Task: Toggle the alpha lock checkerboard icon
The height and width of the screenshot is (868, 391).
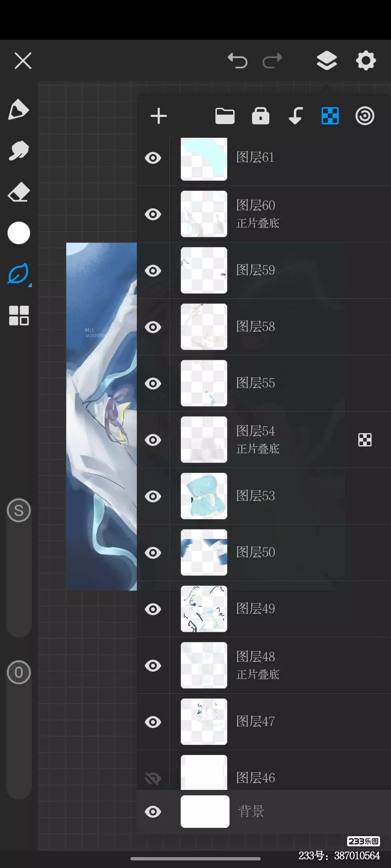Action: coord(330,116)
